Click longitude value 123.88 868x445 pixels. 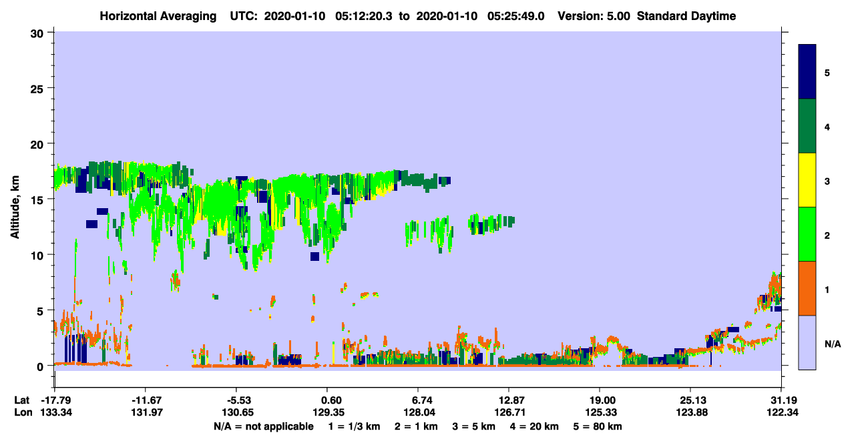[x=690, y=412]
